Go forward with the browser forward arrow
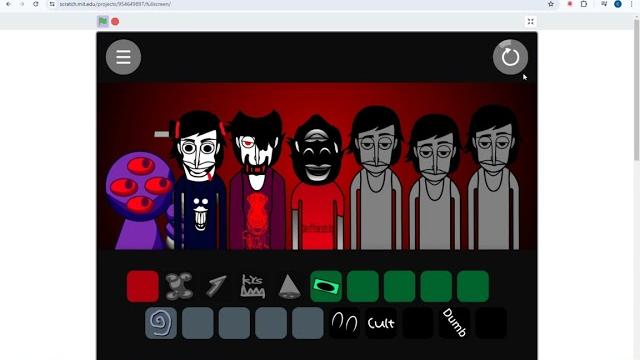The width and height of the screenshot is (640, 360). pyautogui.click(x=22, y=4)
